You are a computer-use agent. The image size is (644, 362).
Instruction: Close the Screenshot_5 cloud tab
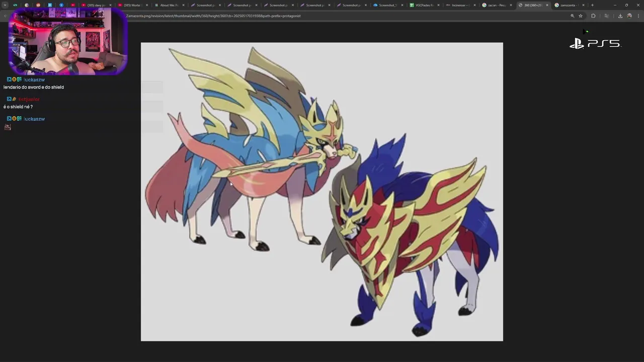pos(401,5)
